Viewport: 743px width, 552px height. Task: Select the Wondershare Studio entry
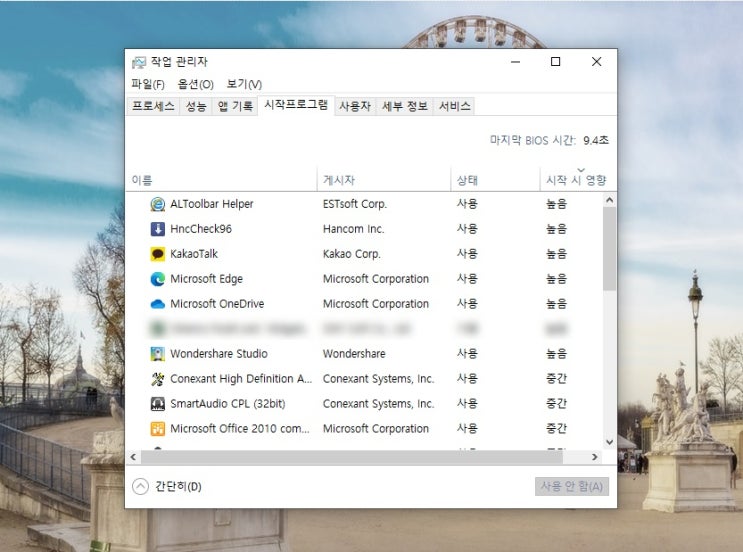pyautogui.click(x=218, y=354)
